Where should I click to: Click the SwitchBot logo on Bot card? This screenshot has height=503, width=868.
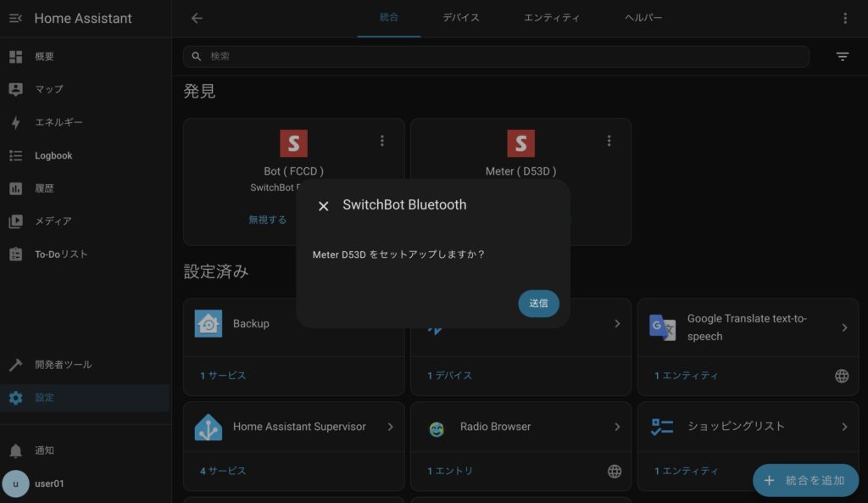coord(293,143)
